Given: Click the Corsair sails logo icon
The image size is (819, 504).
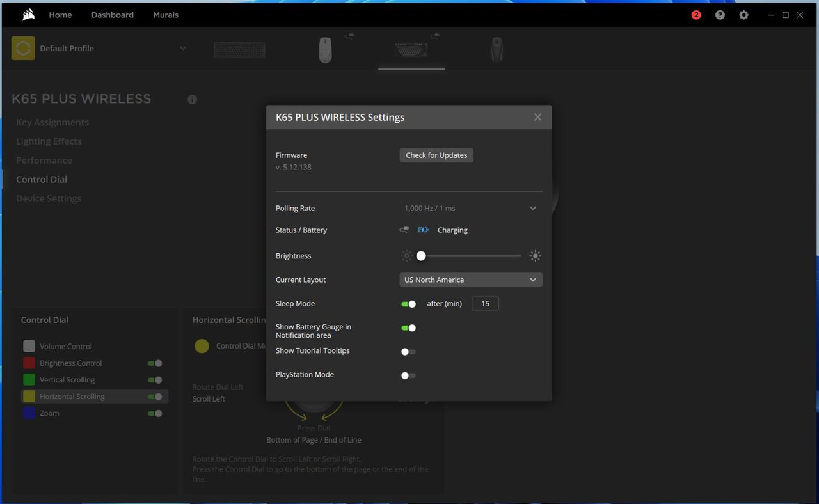Looking at the screenshot, I should coord(28,15).
